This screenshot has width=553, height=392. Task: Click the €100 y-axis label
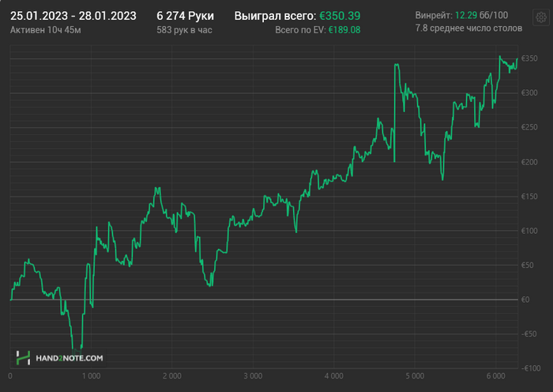529,231
